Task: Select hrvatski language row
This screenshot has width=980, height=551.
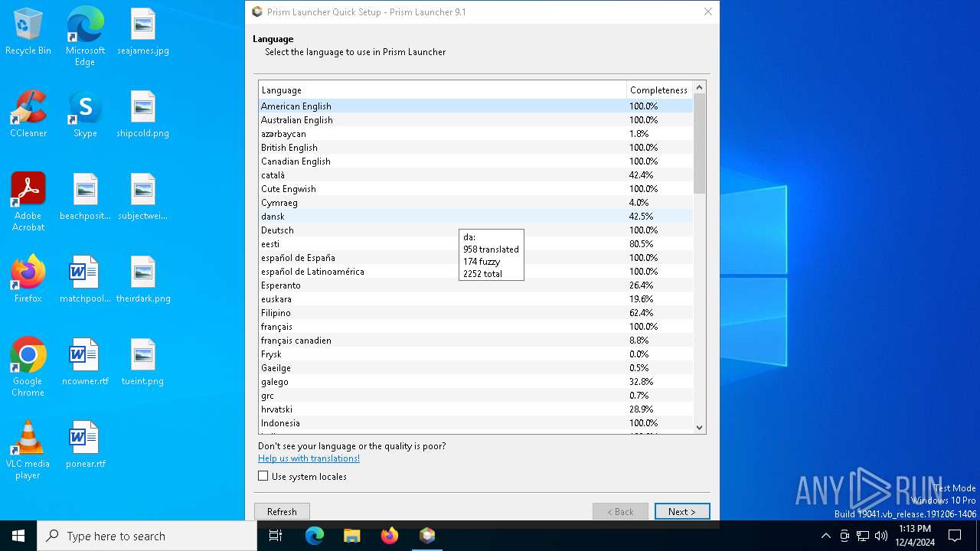Action: 475,409
